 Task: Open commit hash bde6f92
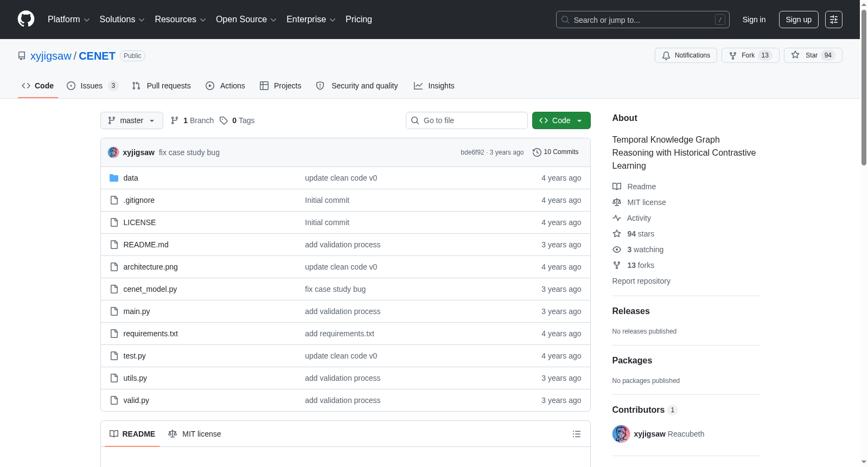pyautogui.click(x=473, y=152)
